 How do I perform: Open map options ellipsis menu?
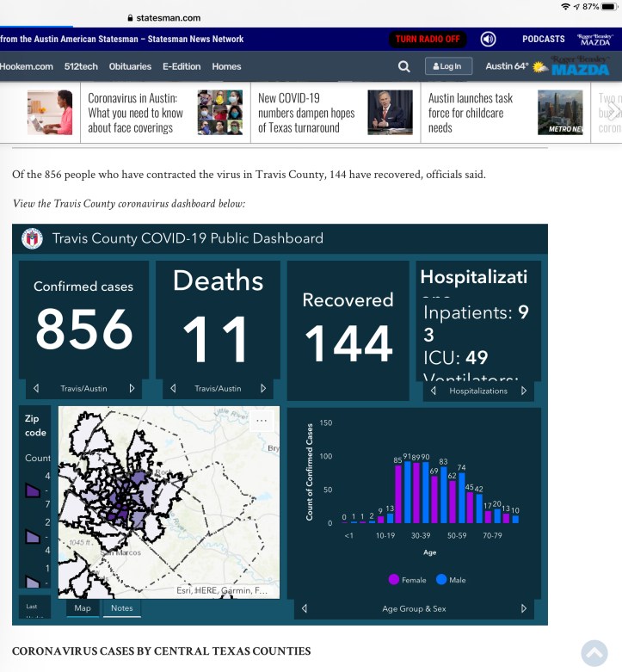(x=262, y=421)
